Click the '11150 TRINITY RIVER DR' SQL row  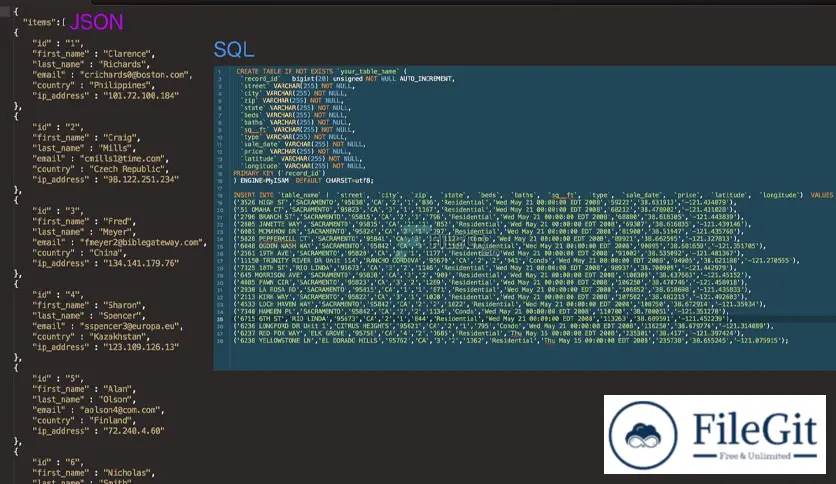click(516, 261)
